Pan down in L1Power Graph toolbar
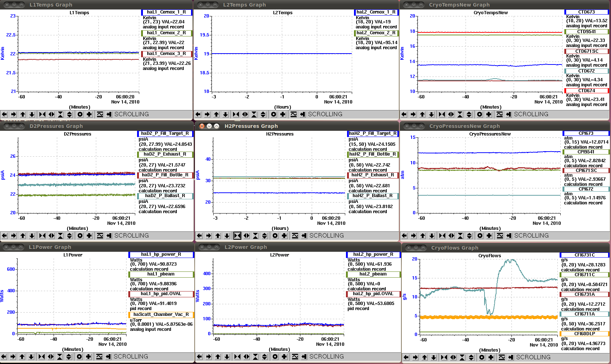The width and height of the screenshot is (611, 364). [31, 357]
